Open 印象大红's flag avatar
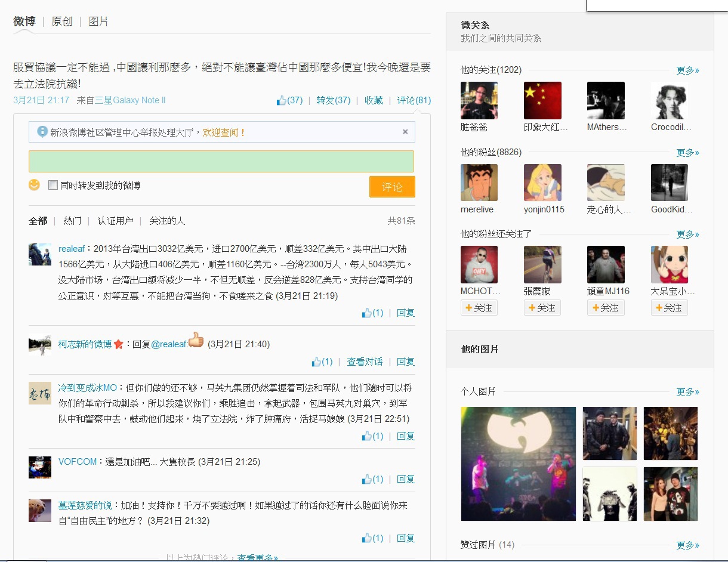This screenshot has width=728, height=562. click(542, 100)
